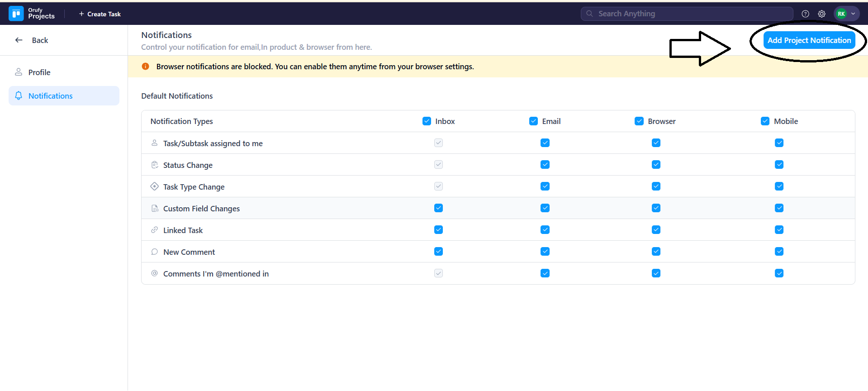Uncheck Email for Status Change

coord(545,165)
